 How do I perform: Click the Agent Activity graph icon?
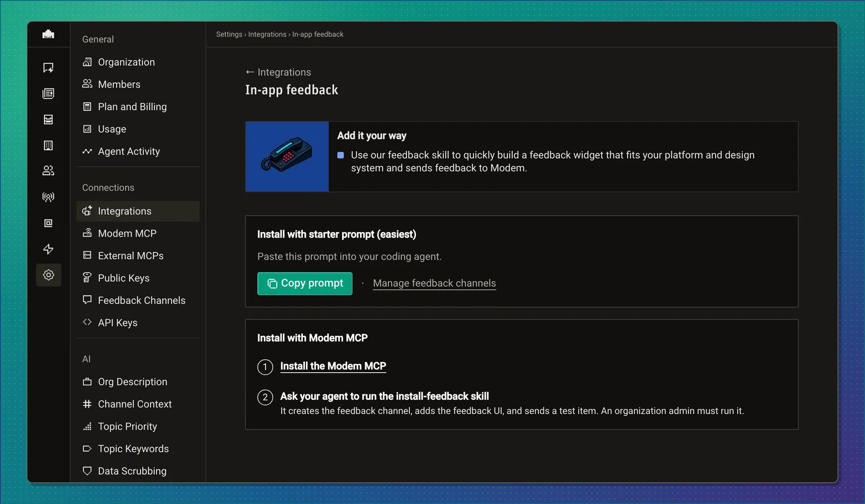pyautogui.click(x=87, y=151)
